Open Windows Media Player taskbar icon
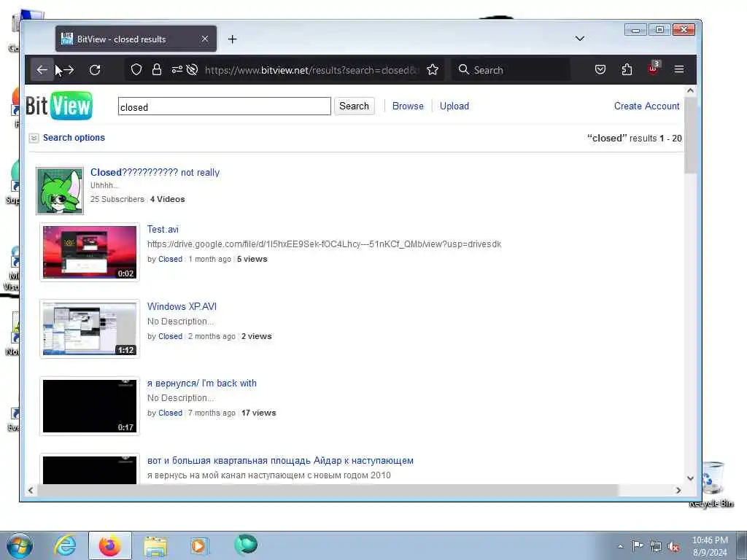This screenshot has width=747, height=560. 198,545
